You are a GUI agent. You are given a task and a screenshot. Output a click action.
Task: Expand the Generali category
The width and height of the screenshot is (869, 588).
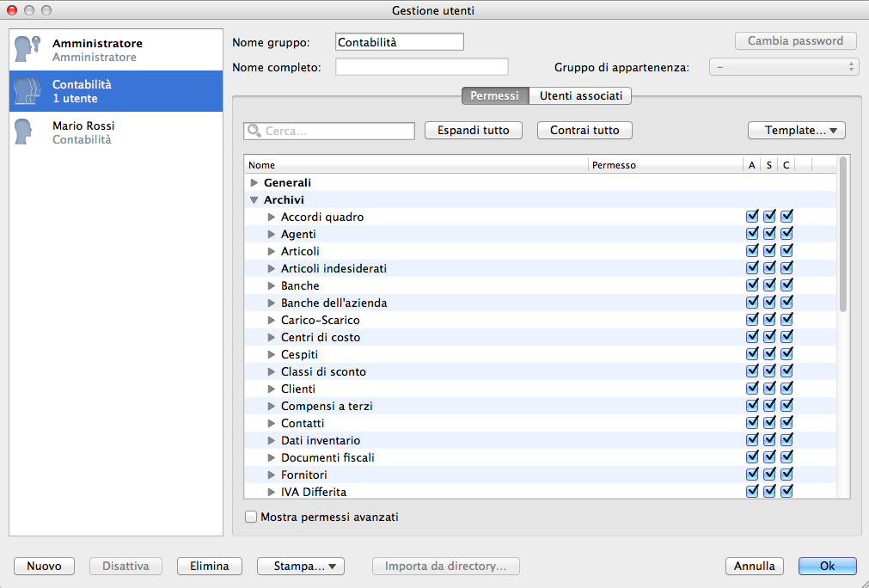(x=254, y=183)
